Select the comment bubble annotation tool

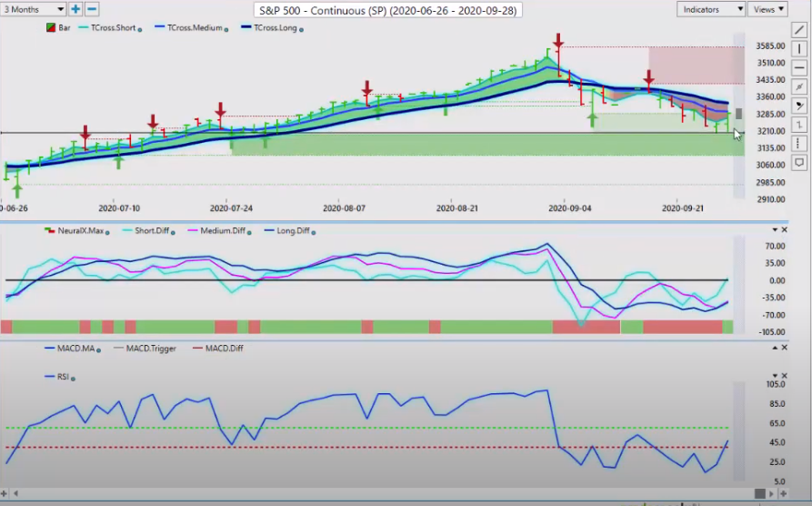coord(799,163)
